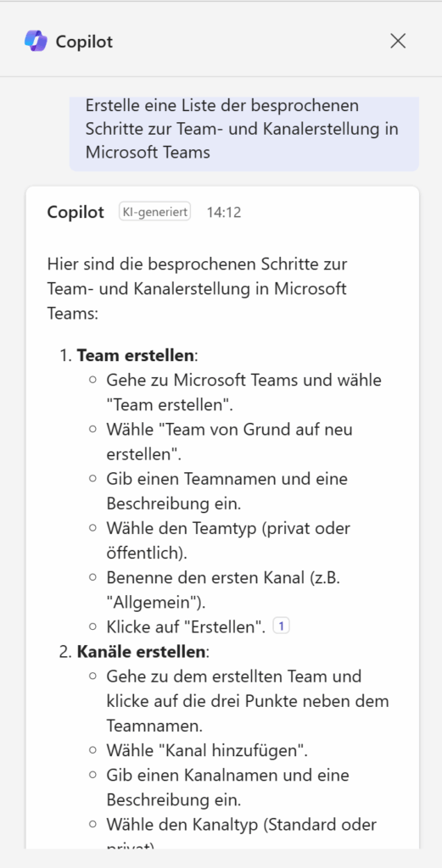Click the 'Kanäle erstellen' list heading
This screenshot has height=868, width=442.
tap(141, 652)
